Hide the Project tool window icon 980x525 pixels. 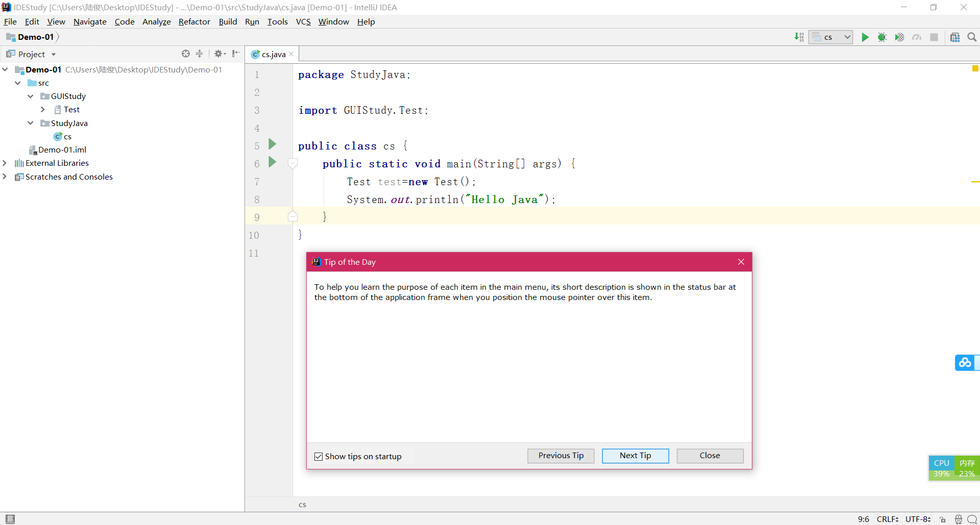(236, 54)
